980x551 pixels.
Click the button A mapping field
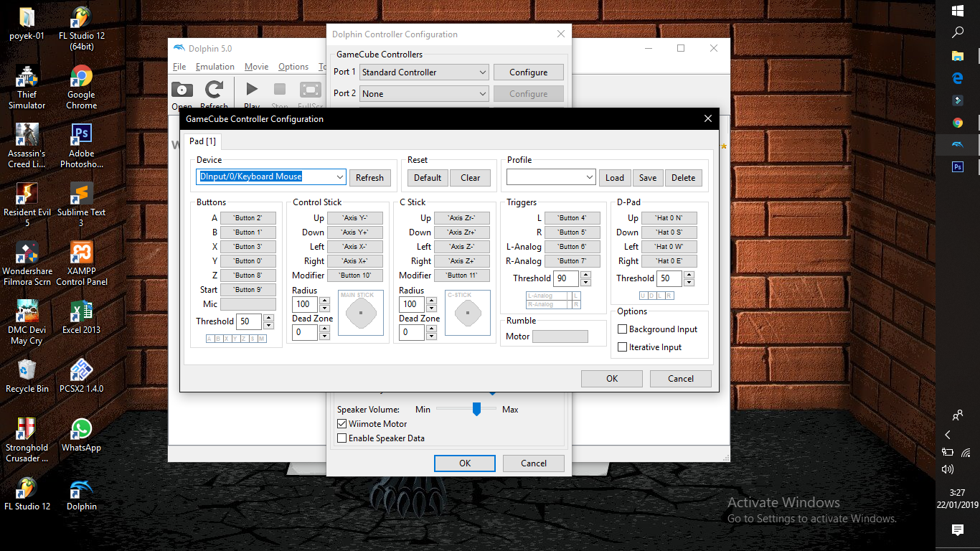pyautogui.click(x=248, y=218)
